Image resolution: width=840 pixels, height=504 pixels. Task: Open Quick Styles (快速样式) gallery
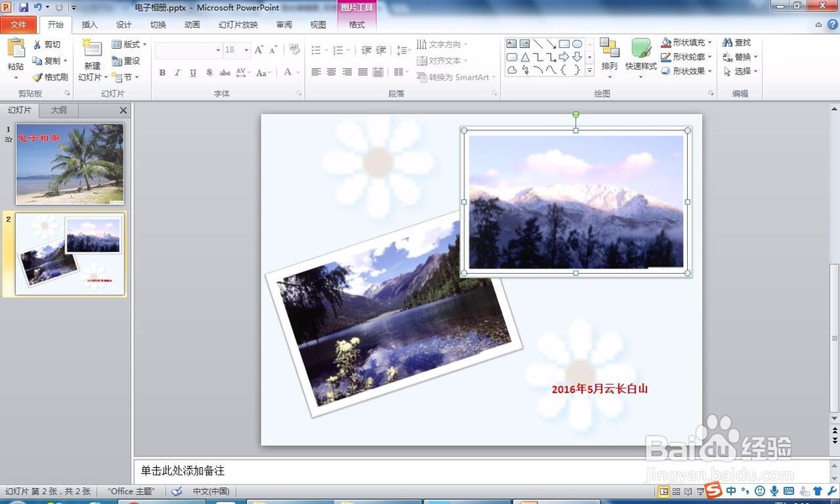coord(641,58)
